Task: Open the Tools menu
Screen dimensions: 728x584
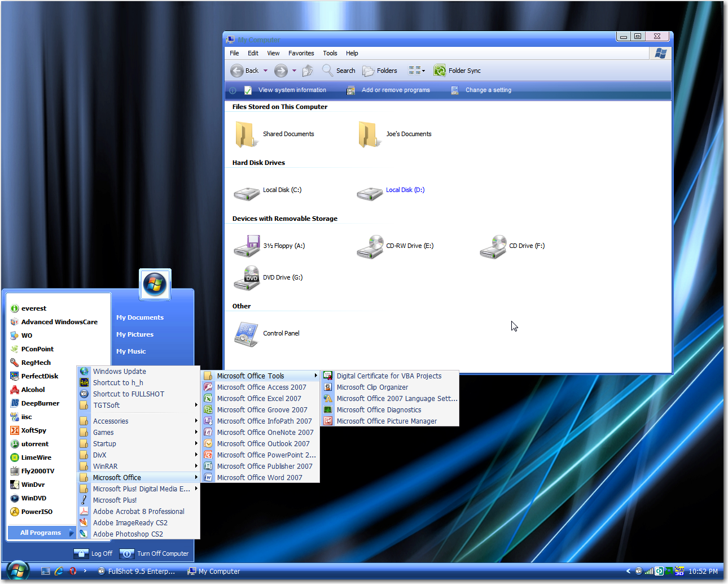Action: (330, 53)
